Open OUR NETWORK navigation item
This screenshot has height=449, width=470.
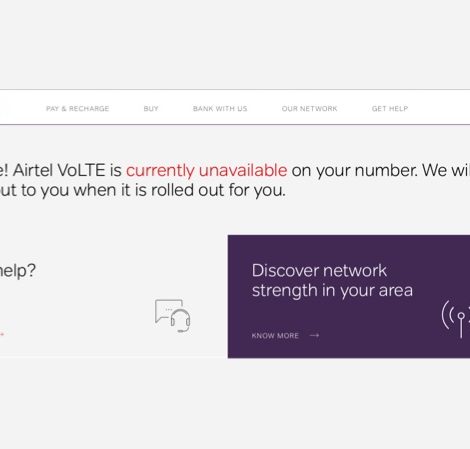[x=309, y=109]
